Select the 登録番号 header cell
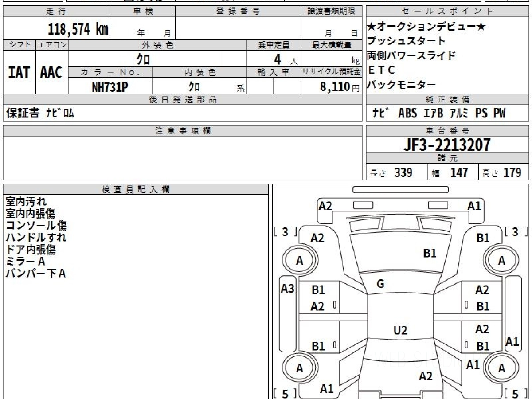Screen dimensions: 532x399 (x=238, y=12)
